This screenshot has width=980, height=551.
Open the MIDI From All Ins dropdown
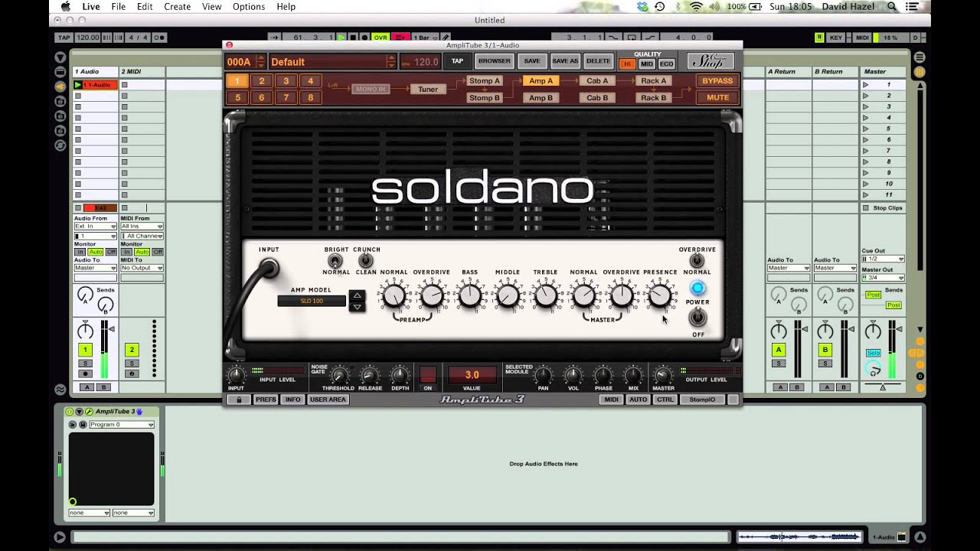click(x=142, y=227)
